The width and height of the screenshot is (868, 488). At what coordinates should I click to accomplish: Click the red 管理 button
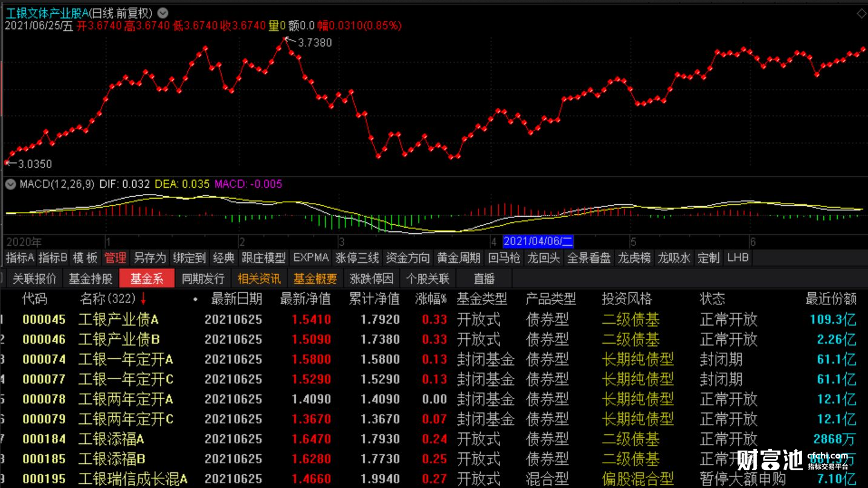coord(115,258)
